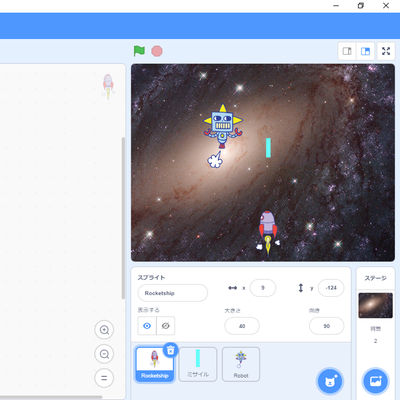
Task: Edit the sprite name field Rocketship
Action: [173, 293]
